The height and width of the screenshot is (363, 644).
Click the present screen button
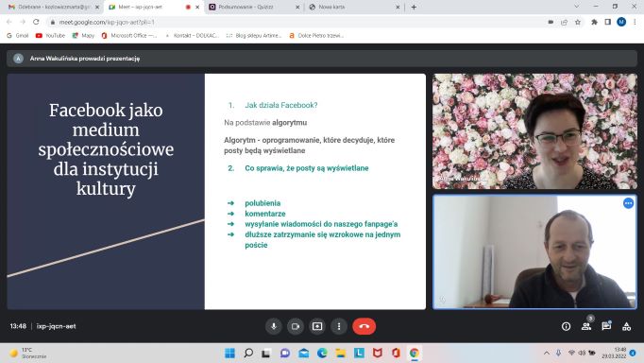pos(317,326)
